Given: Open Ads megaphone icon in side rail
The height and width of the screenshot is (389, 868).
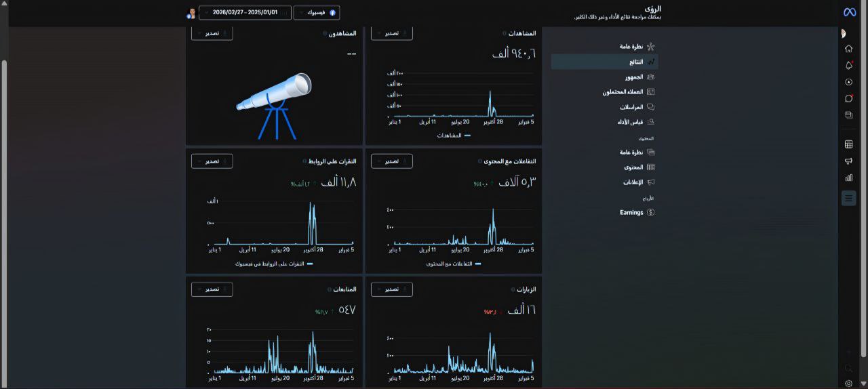Looking at the screenshot, I should 848,161.
